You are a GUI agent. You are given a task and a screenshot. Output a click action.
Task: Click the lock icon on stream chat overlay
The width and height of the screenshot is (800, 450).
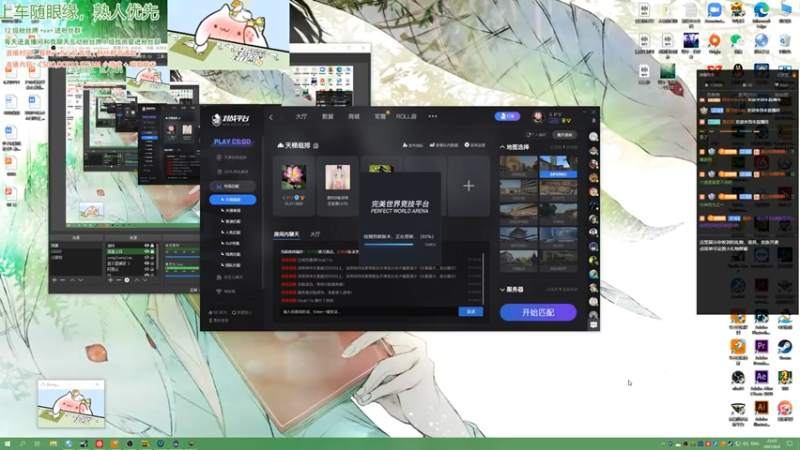click(794, 75)
